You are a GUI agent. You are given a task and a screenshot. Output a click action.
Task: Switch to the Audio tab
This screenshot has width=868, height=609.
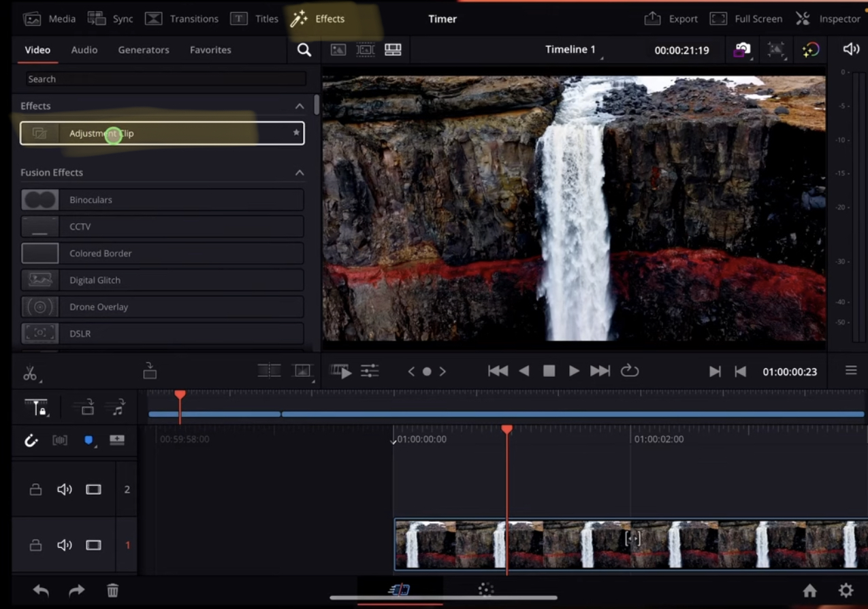pos(84,50)
